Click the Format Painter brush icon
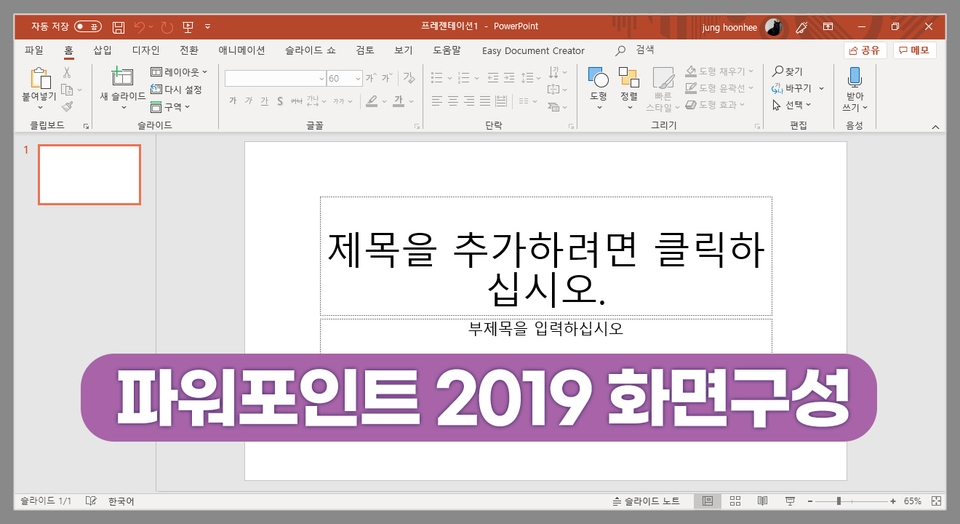Screen dimensions: 960x524 click(x=67, y=107)
